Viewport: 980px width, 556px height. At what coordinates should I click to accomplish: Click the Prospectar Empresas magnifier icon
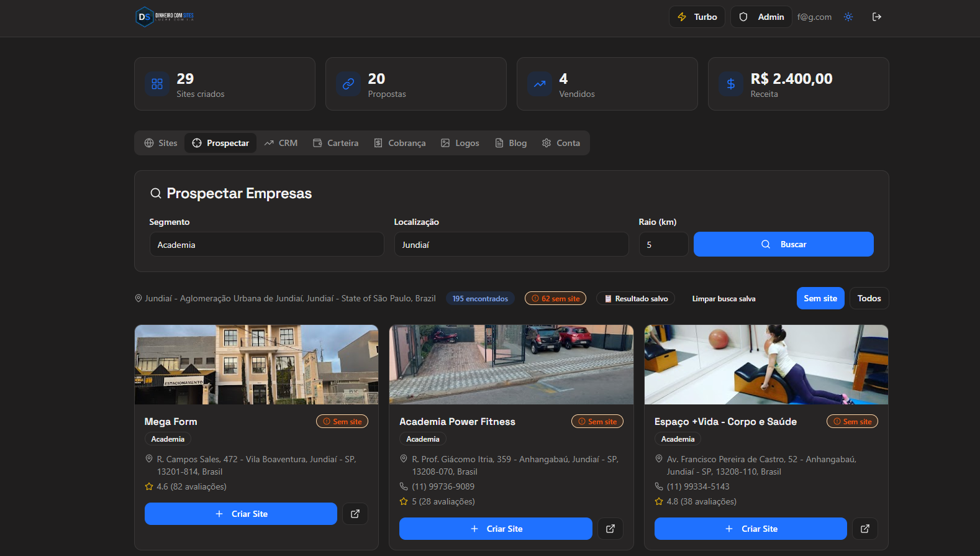pyautogui.click(x=156, y=193)
